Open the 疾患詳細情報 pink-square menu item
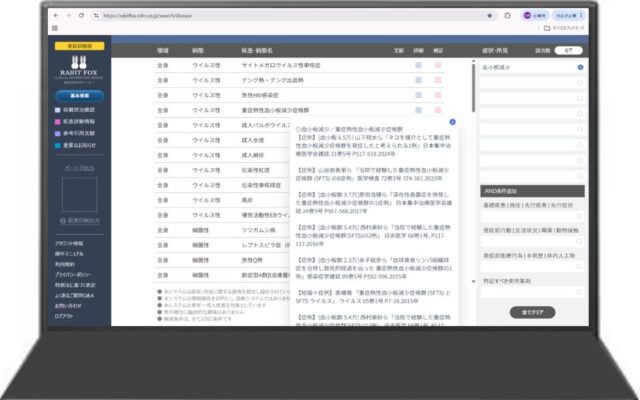This screenshot has width=640, height=400. coord(75,122)
